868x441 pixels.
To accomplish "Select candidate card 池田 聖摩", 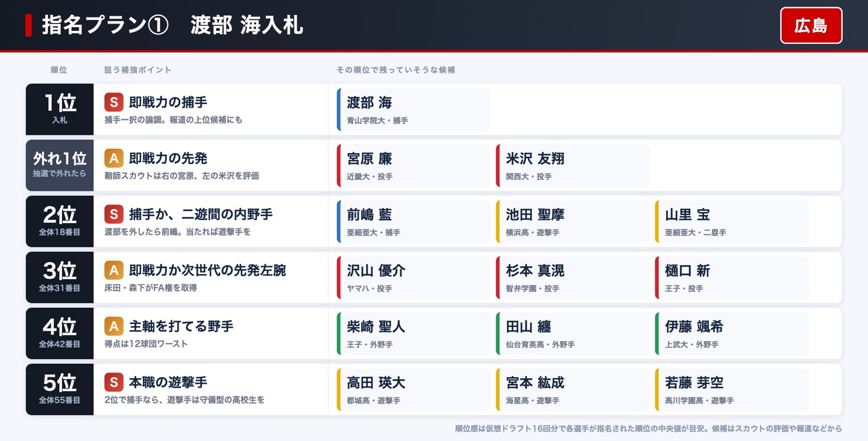I will coord(573,222).
